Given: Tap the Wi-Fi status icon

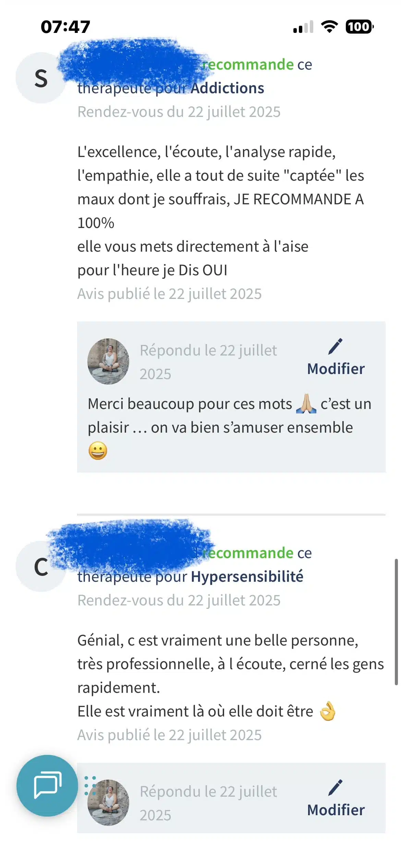Looking at the screenshot, I should tap(329, 27).
